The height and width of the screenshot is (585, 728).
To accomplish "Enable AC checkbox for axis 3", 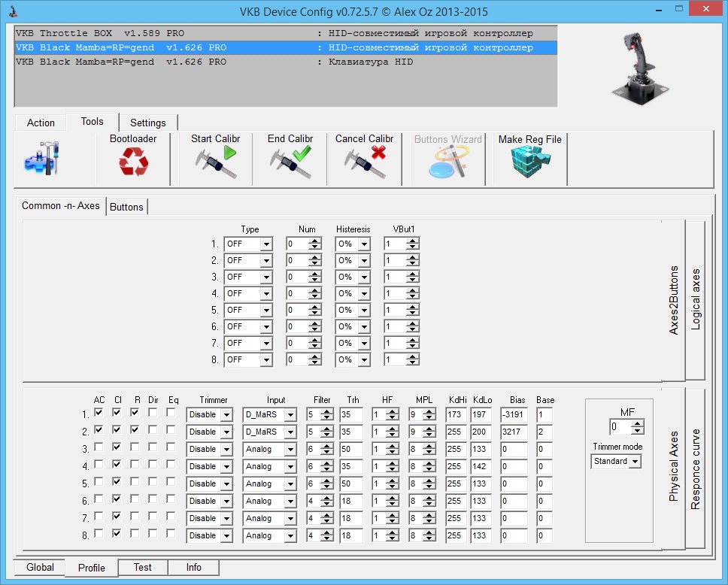I will click(x=99, y=447).
